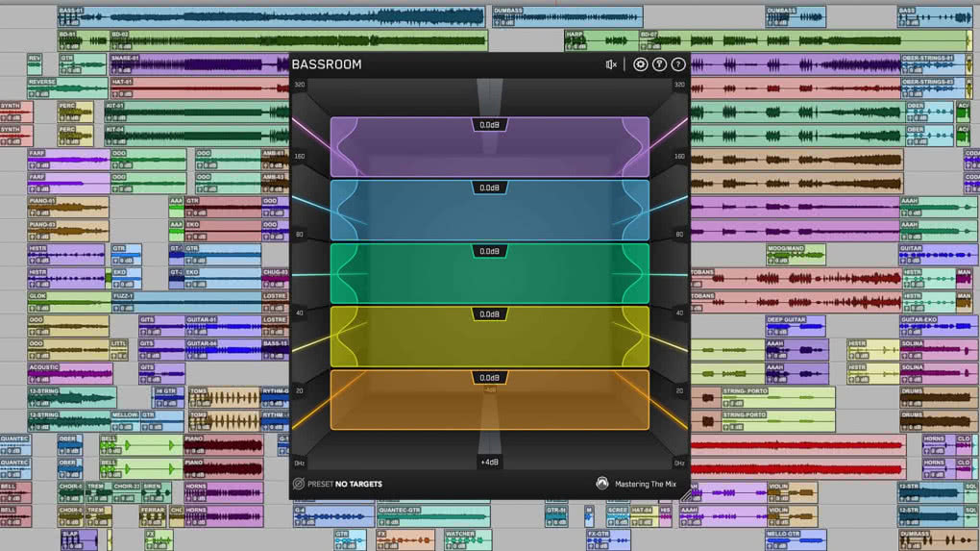Click the clip gain fader icon on BD-01
Viewport: 980px width, 551px height.
63,46
